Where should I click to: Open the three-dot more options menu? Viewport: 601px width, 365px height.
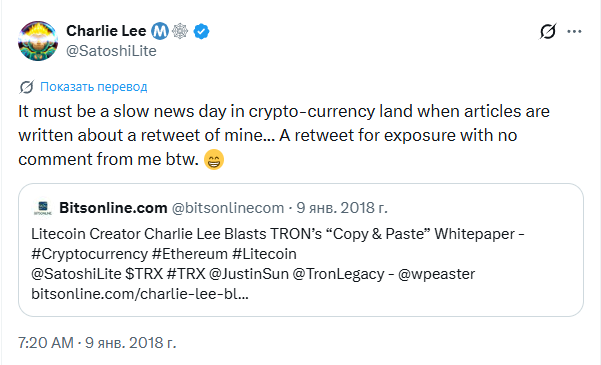point(574,31)
